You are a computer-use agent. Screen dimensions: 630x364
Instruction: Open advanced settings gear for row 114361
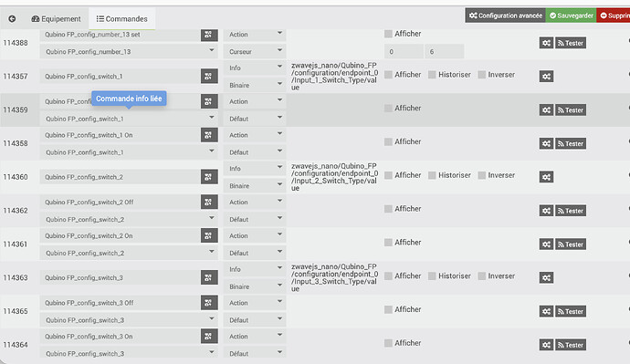tap(546, 244)
